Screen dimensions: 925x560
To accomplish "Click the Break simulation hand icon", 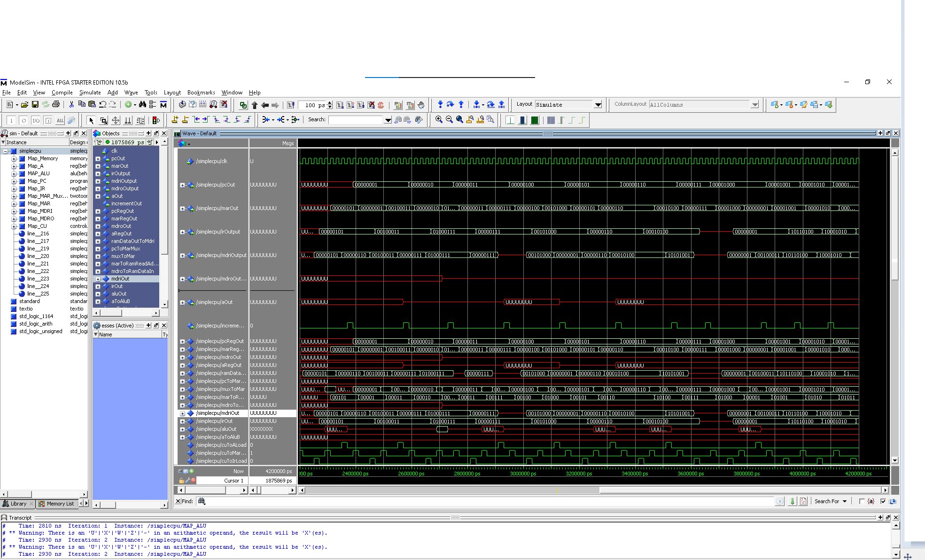I will (421, 105).
